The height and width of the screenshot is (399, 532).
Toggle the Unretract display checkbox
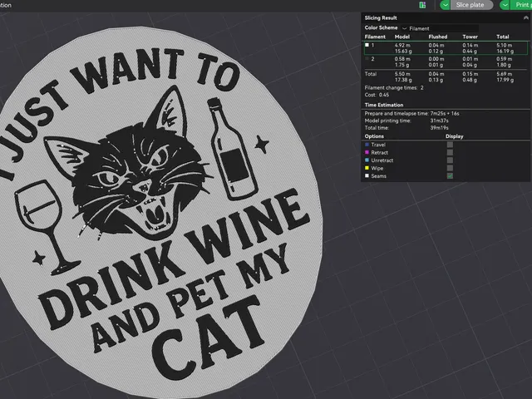click(x=450, y=160)
